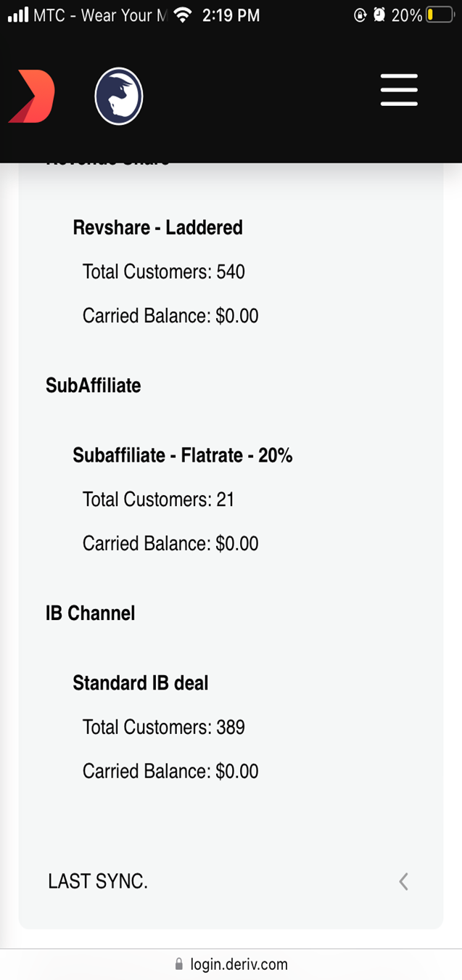Tap the padlock icon beside login.deriv.com

(x=179, y=965)
